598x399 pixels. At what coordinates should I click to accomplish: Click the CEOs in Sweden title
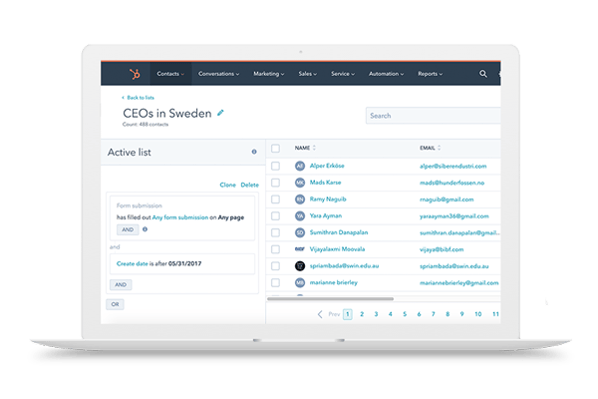click(167, 113)
